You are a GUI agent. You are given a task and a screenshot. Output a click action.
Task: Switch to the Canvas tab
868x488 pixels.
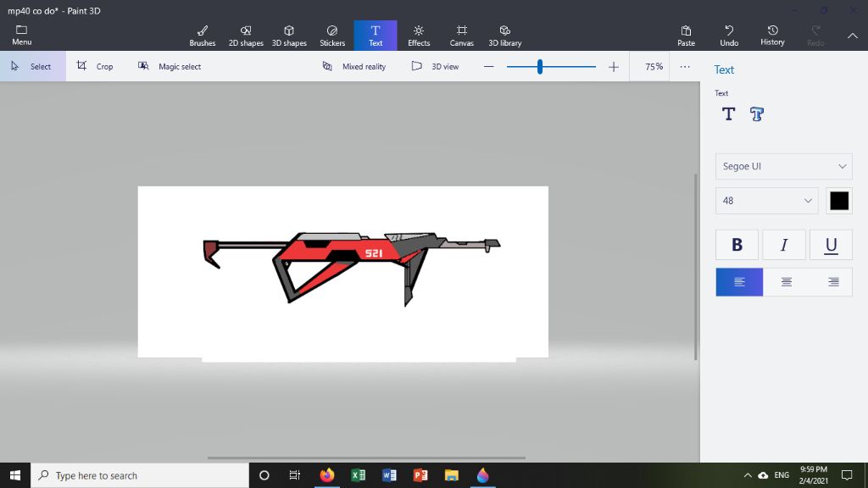tap(461, 35)
